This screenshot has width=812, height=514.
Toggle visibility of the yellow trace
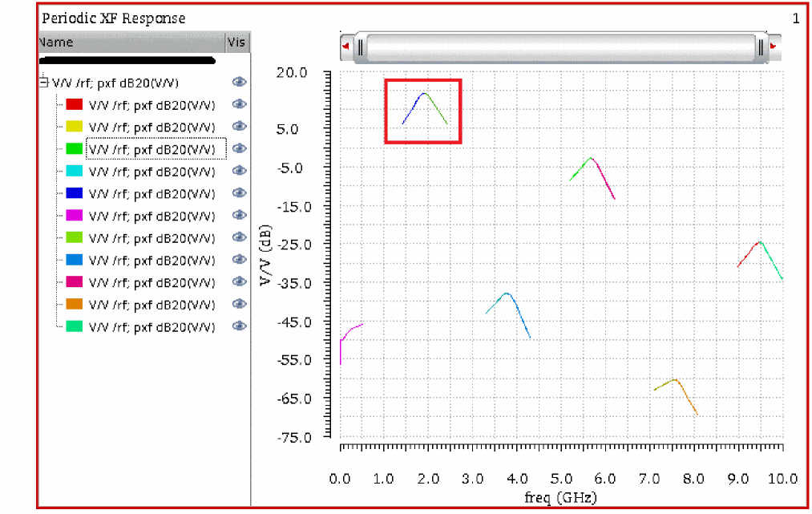coord(239,127)
